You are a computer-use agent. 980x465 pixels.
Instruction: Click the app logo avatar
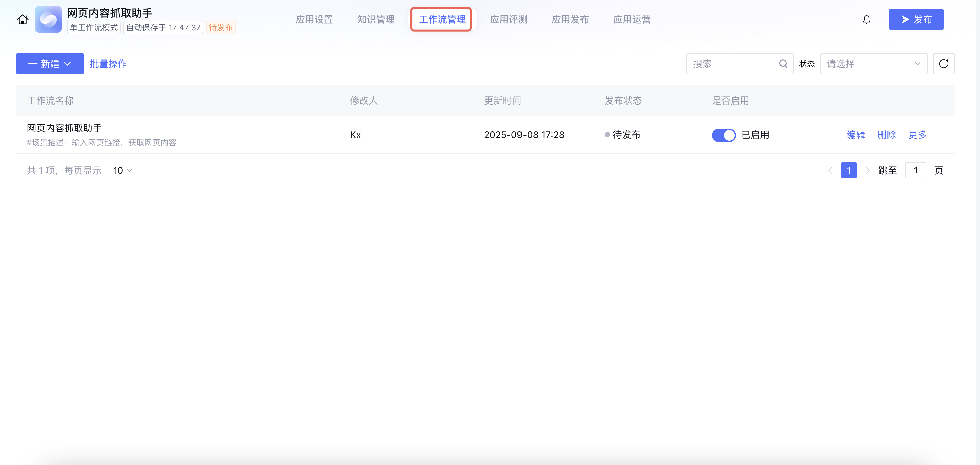48,19
